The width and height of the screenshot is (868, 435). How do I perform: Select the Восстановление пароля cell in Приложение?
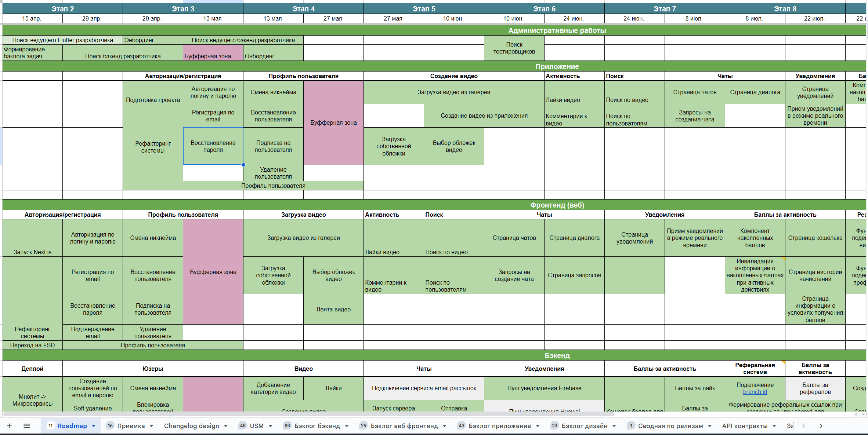click(x=213, y=146)
